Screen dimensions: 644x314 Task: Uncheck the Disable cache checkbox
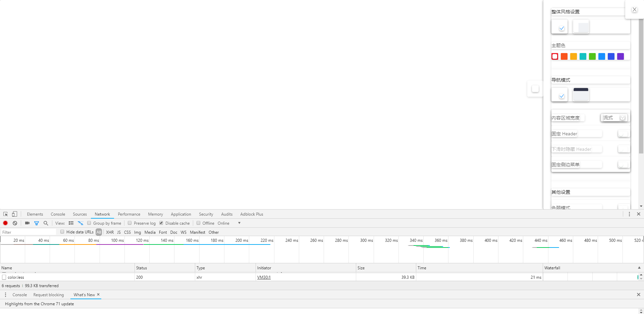point(161,223)
